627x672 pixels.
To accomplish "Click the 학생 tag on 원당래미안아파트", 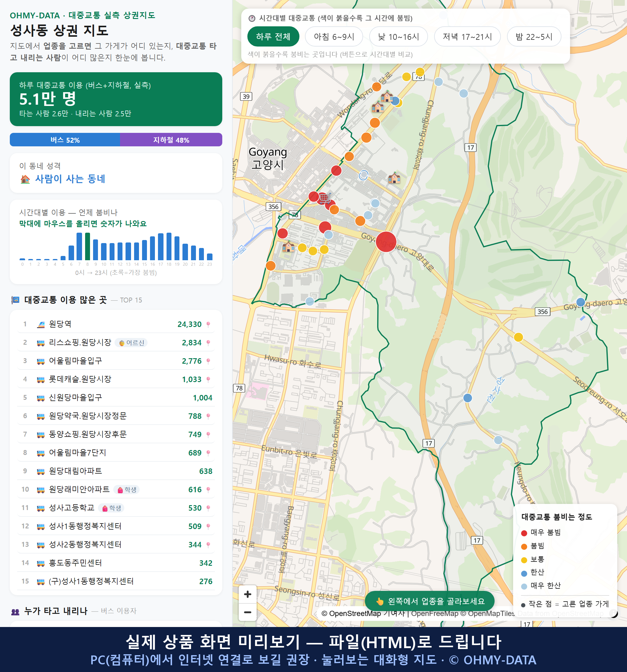I will 126,490.
